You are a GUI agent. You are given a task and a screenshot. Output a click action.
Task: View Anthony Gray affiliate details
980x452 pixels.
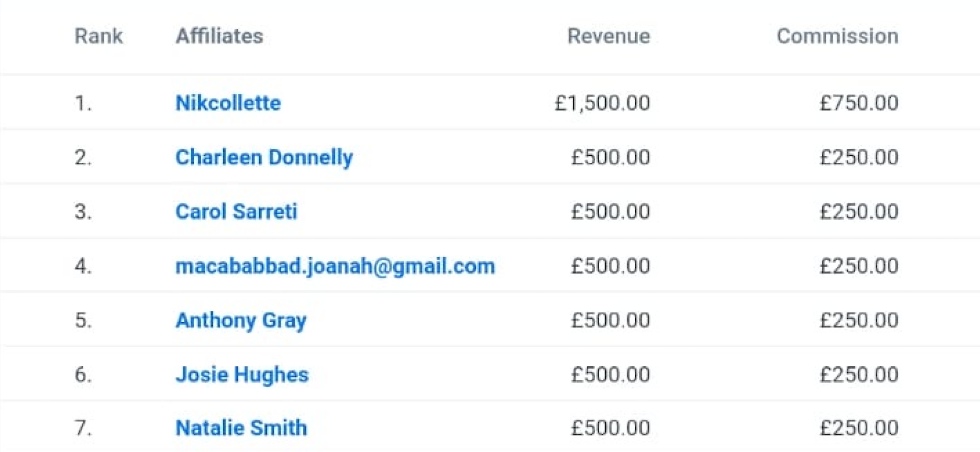point(241,320)
